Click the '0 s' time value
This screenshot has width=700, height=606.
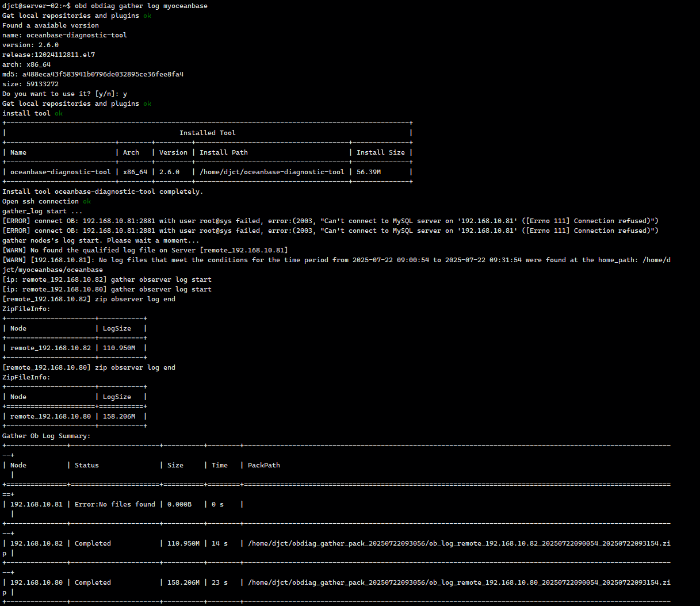pyautogui.click(x=217, y=504)
